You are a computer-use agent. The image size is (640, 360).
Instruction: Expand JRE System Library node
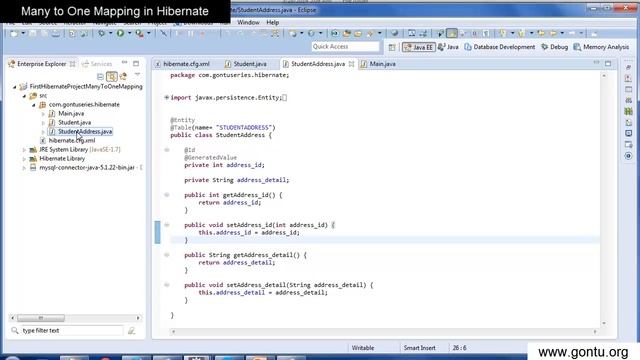coord(24,150)
